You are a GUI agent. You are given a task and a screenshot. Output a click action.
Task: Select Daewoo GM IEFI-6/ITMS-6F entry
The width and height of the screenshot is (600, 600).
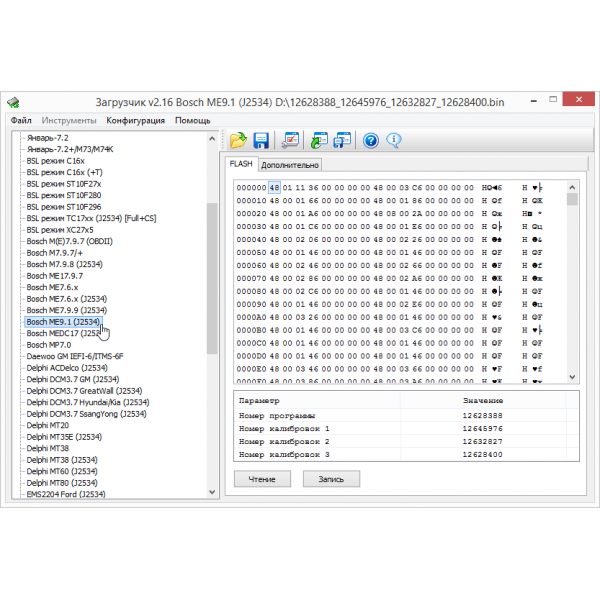[x=74, y=356]
